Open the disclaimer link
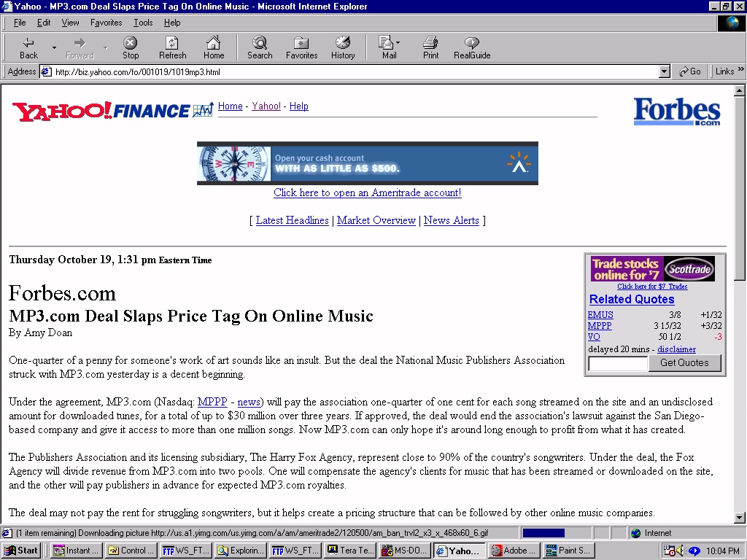This screenshot has width=747, height=560. pyautogui.click(x=676, y=349)
